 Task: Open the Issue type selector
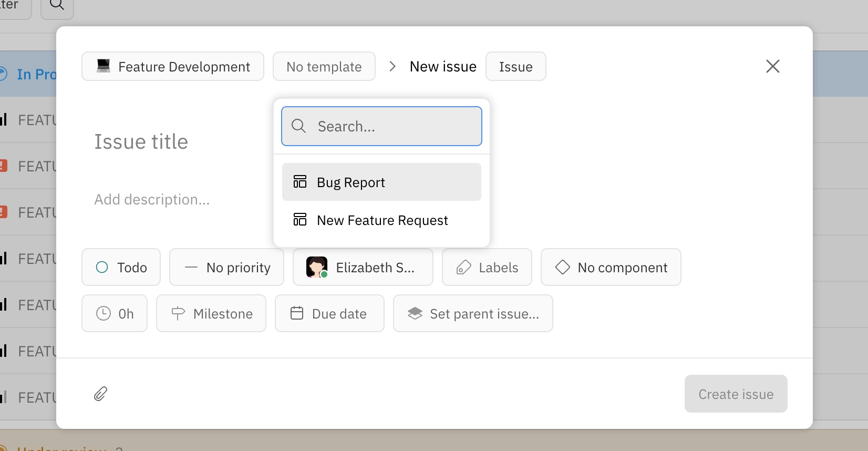tap(515, 66)
